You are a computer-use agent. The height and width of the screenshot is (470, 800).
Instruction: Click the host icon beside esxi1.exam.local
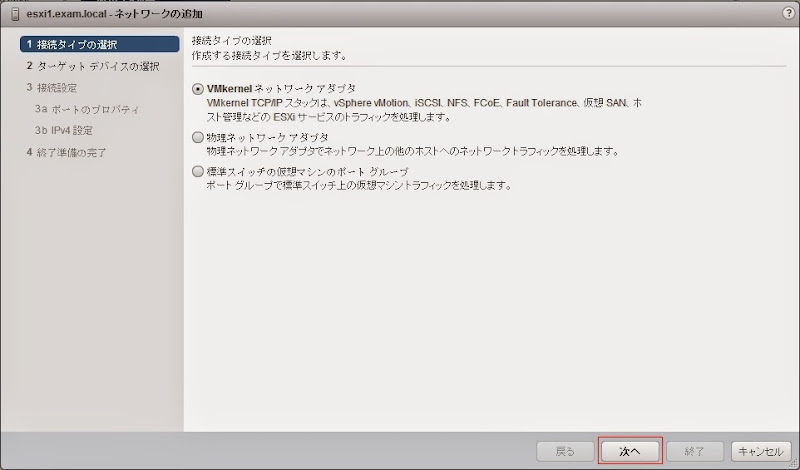click(15, 14)
